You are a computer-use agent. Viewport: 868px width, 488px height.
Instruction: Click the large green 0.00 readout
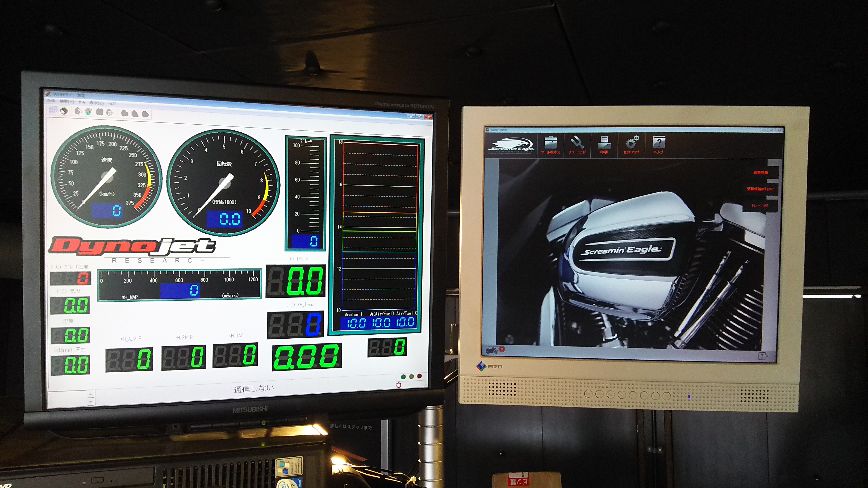click(x=307, y=357)
